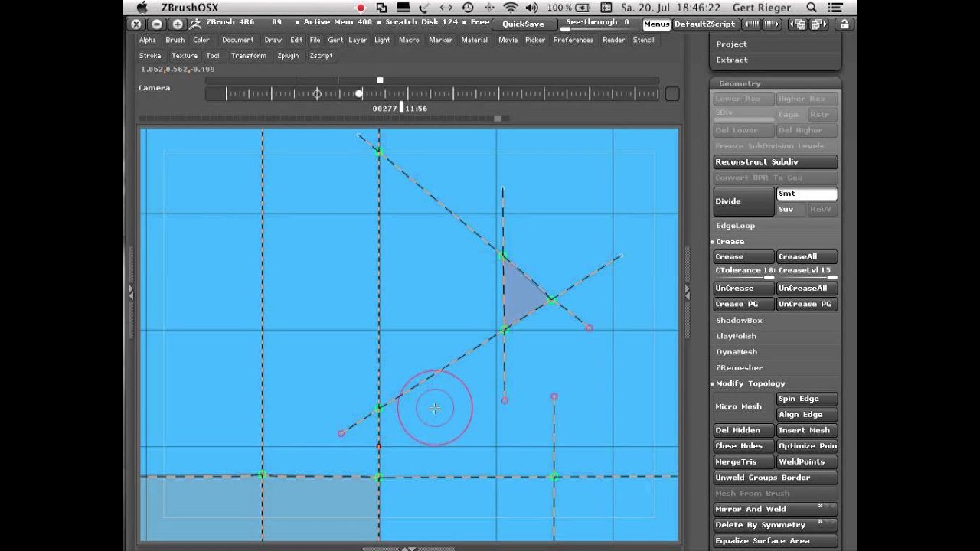This screenshot has width=980, height=551.
Task: Open the Stencil menu
Action: pyautogui.click(x=643, y=41)
